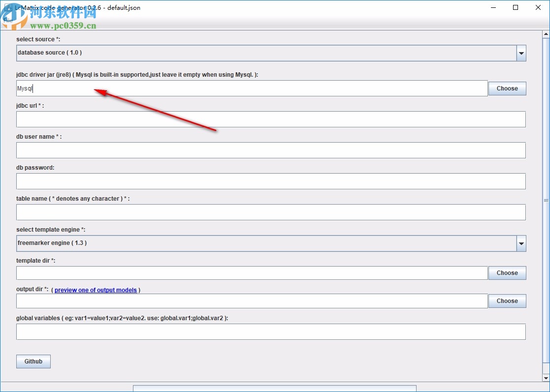
Task: Click the vertical scrollbar down arrow
Action: click(546, 378)
